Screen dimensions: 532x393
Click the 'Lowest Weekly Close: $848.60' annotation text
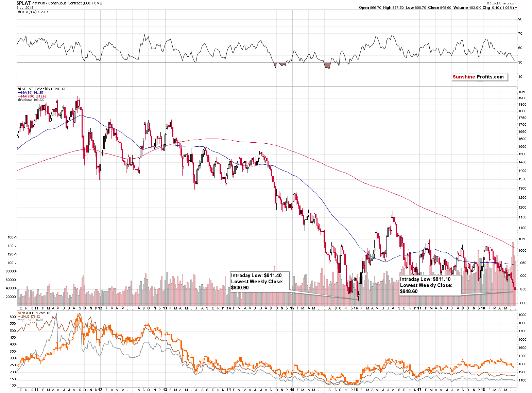(x=426, y=288)
